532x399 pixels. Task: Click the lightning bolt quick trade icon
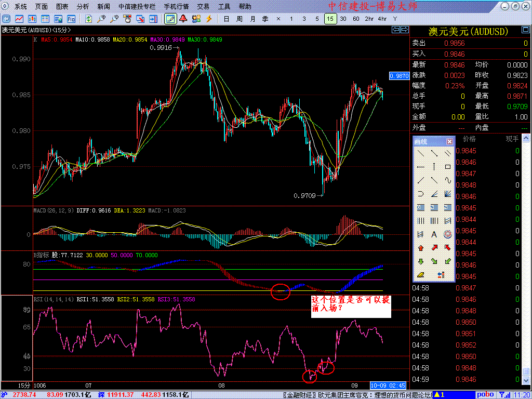tap(209, 19)
